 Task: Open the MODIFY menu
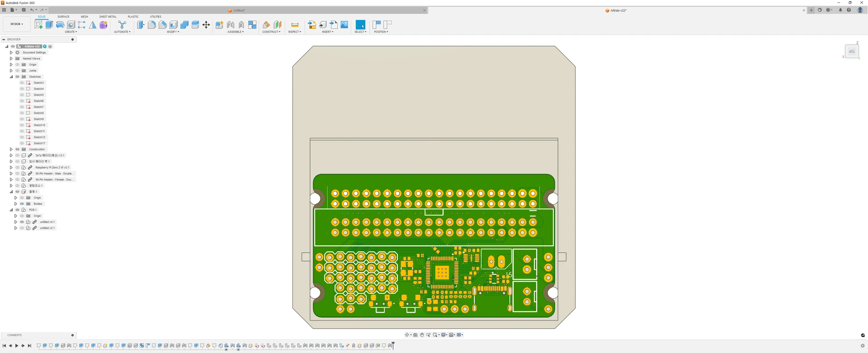173,32
